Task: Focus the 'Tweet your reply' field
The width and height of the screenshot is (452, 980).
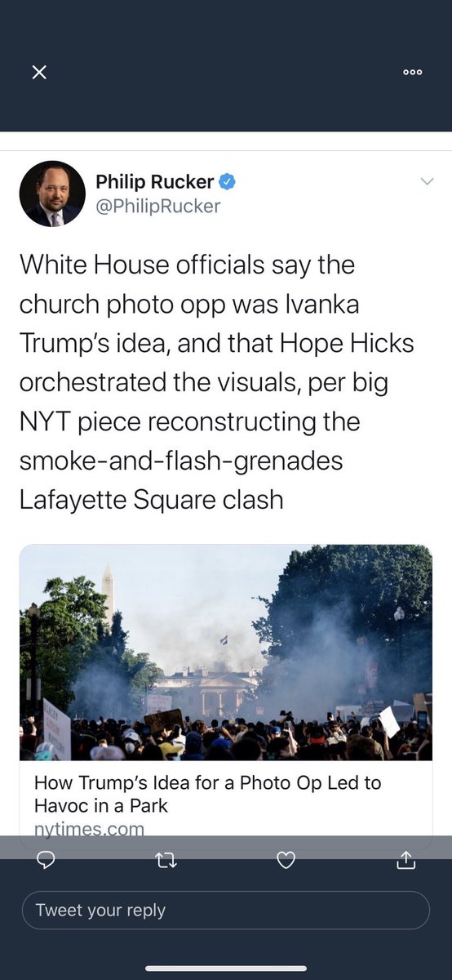Action: pyautogui.click(x=225, y=910)
